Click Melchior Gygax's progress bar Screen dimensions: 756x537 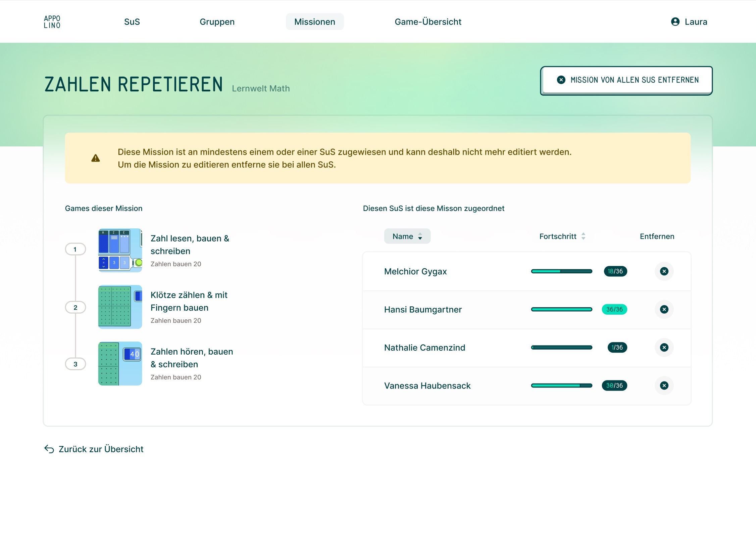coord(561,271)
